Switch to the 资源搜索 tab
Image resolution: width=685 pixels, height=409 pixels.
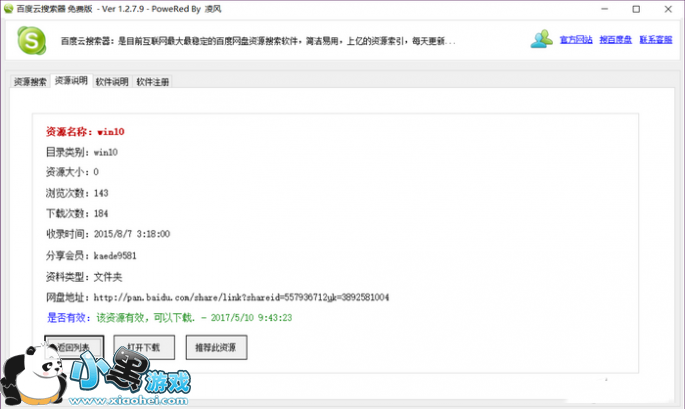coord(30,82)
